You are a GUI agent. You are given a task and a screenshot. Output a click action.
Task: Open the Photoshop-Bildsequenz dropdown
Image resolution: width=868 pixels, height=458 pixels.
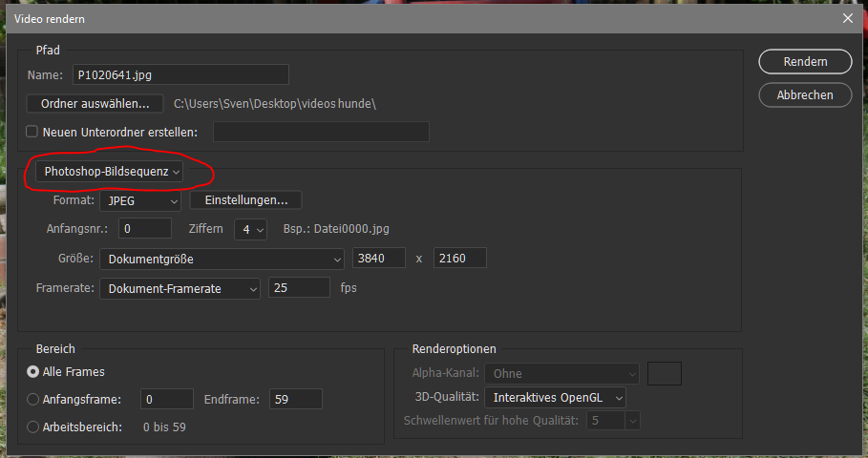pyautogui.click(x=112, y=171)
